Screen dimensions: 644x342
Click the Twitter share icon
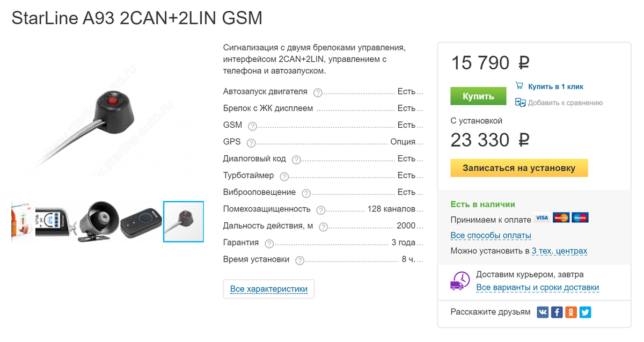tap(585, 312)
